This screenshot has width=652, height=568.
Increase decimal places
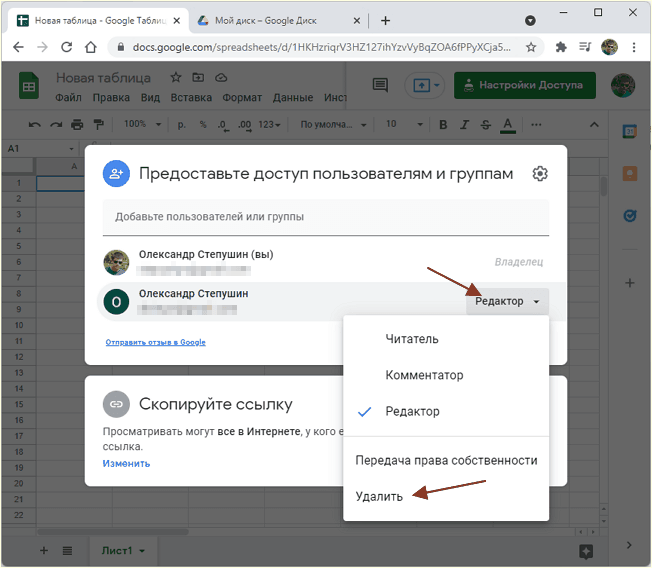(245, 125)
